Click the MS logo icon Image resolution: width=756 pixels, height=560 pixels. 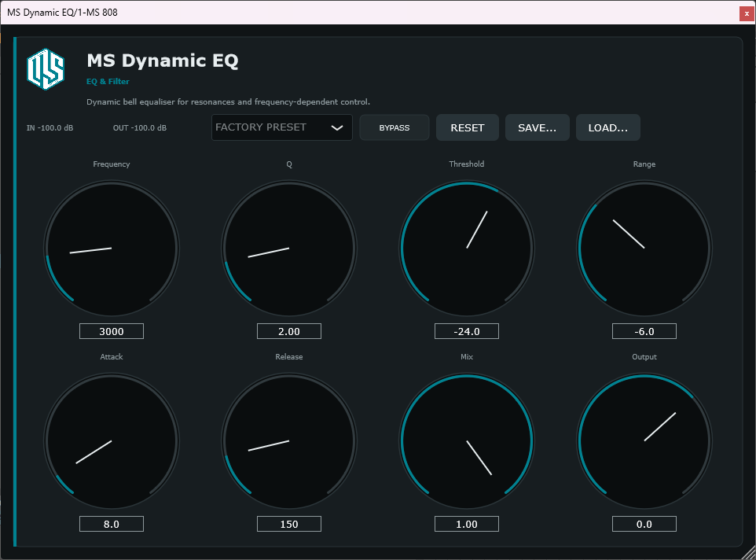click(46, 69)
